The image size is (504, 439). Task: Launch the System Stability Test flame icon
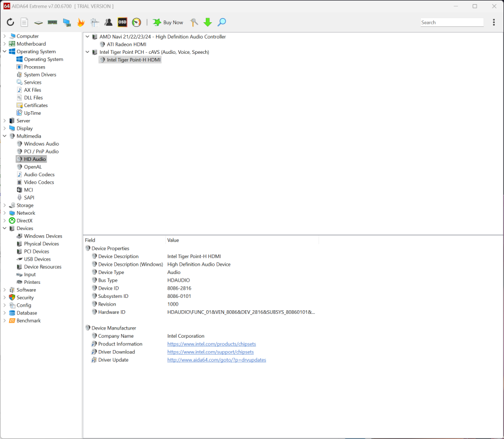pyautogui.click(x=81, y=22)
